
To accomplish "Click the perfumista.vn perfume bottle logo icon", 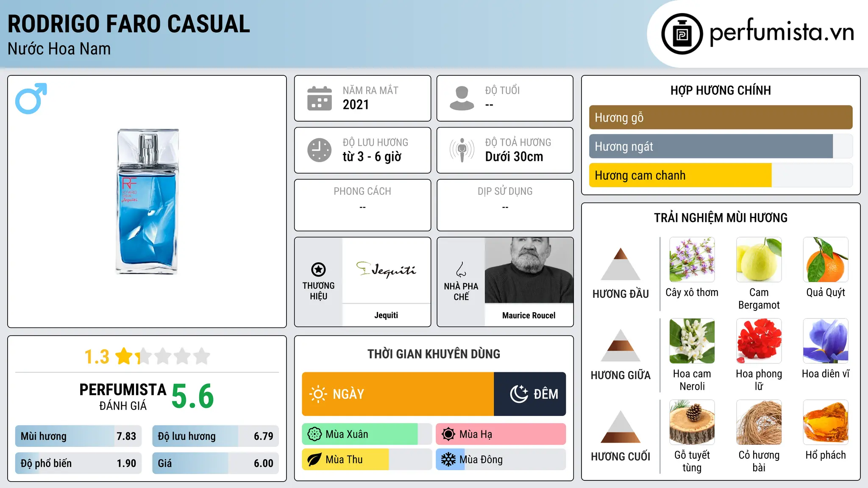I will (x=682, y=34).
